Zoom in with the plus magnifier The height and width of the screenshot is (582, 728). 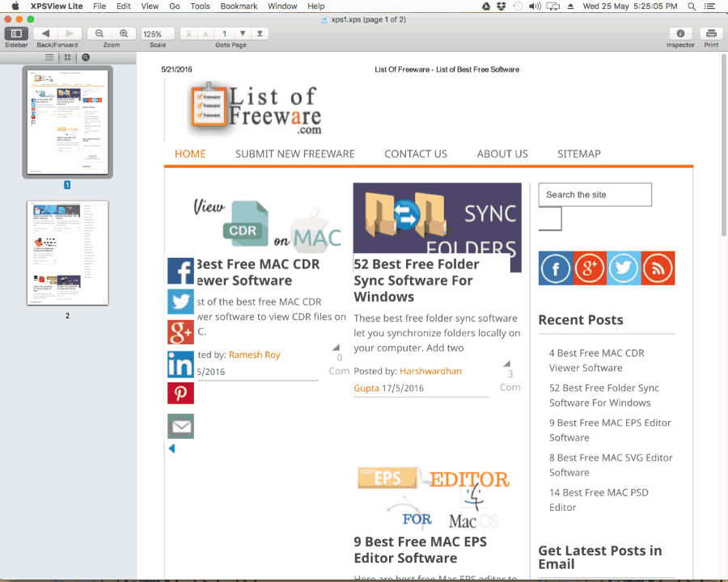pyautogui.click(x=124, y=33)
